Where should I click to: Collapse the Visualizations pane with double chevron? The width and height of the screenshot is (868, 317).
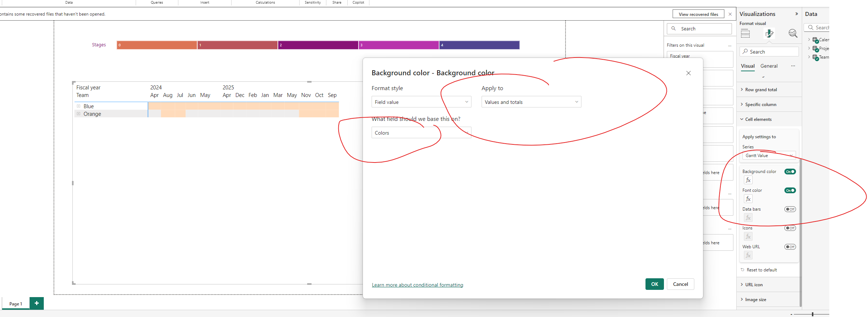[x=796, y=14]
